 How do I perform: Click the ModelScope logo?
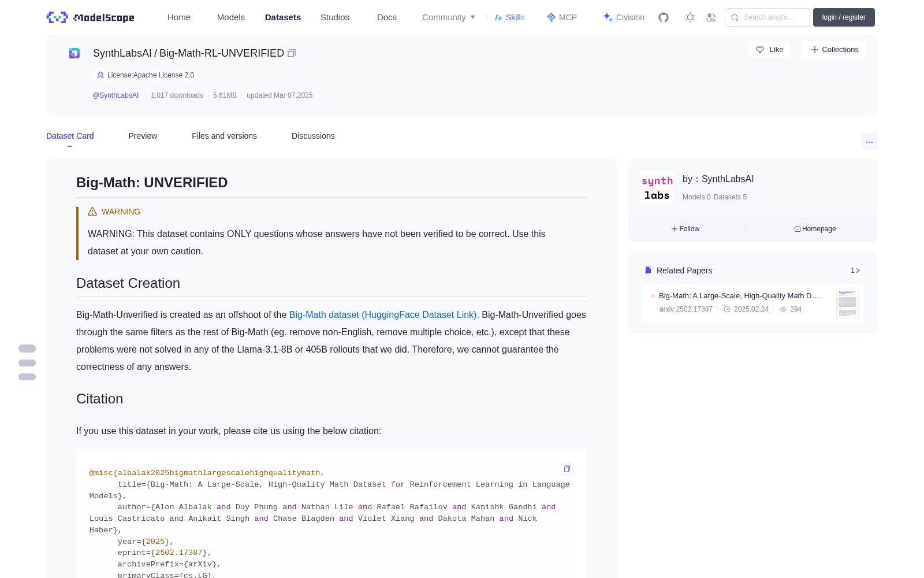(90, 17)
